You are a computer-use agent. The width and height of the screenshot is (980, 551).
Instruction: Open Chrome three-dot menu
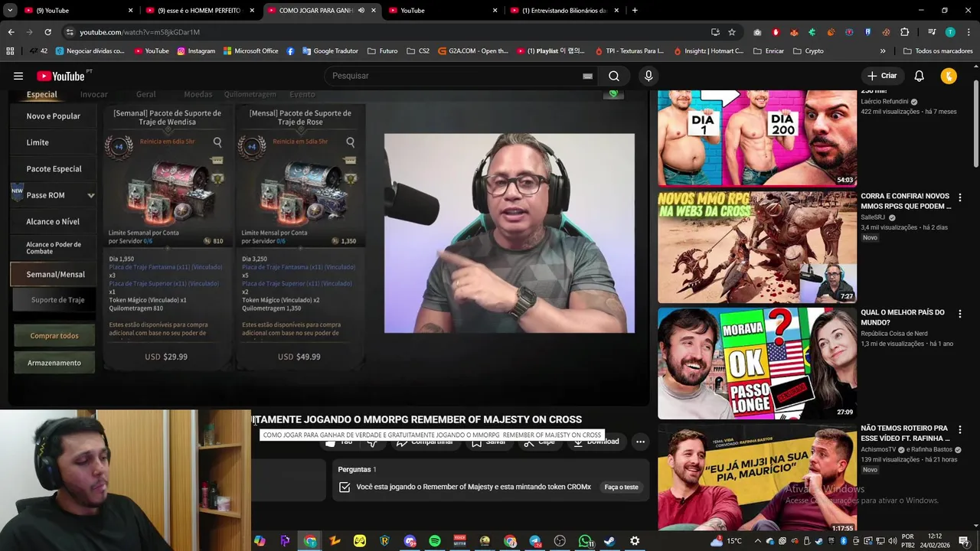tap(968, 32)
